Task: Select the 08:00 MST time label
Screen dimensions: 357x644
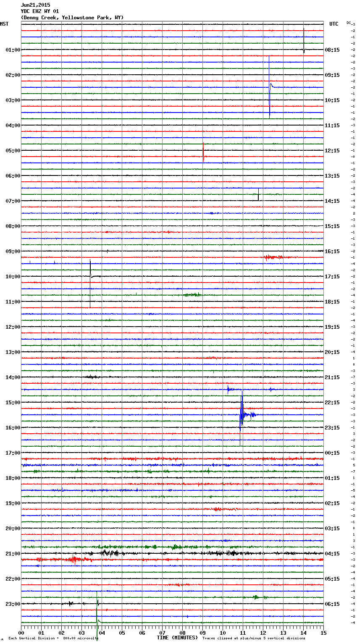Action: tap(13, 226)
